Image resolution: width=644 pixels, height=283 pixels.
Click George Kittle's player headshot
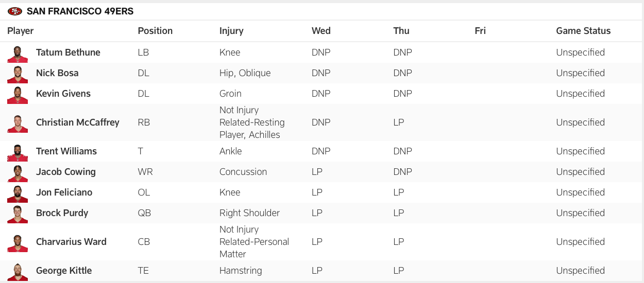[x=18, y=272]
